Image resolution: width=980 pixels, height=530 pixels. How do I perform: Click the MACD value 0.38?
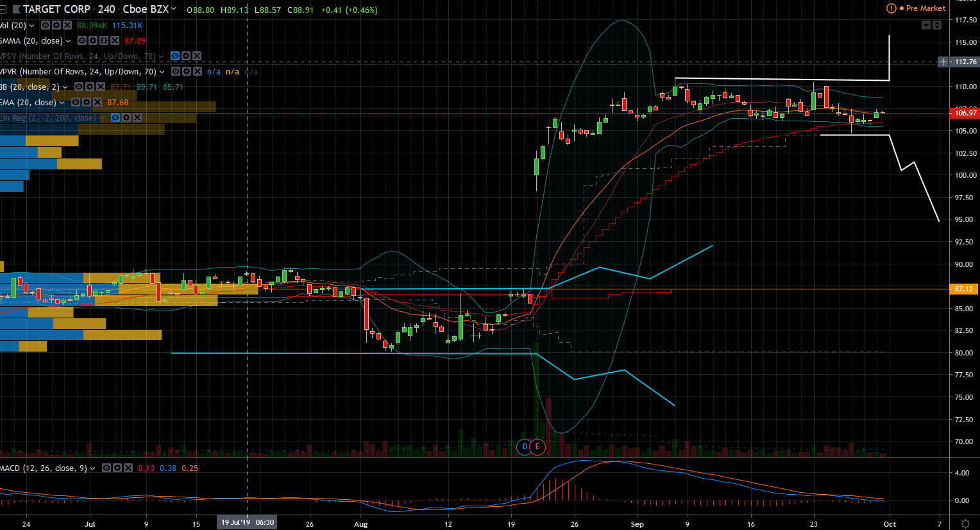click(168, 468)
